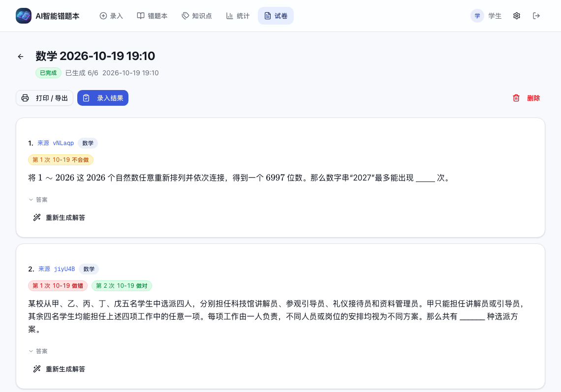Screen dimensions: 561x392
Task: Click 重新生成解答 under question 2
Action: coord(60,369)
